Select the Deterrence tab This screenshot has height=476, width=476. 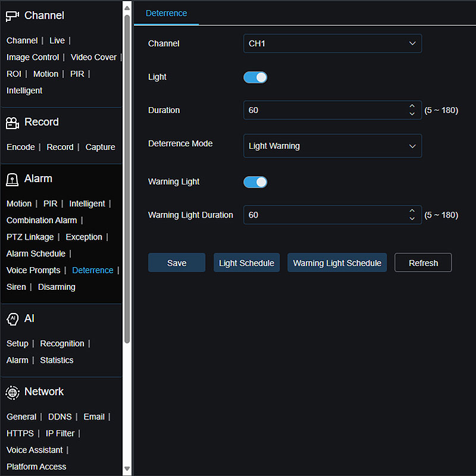tap(166, 13)
